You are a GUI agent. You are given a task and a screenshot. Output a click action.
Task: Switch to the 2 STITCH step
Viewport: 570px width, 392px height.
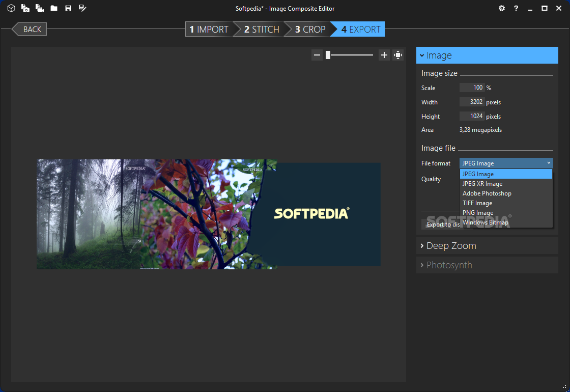tap(262, 29)
